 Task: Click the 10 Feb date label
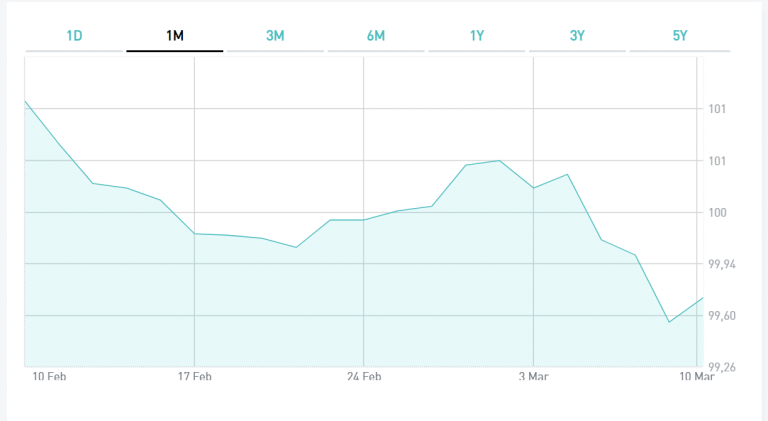point(51,376)
